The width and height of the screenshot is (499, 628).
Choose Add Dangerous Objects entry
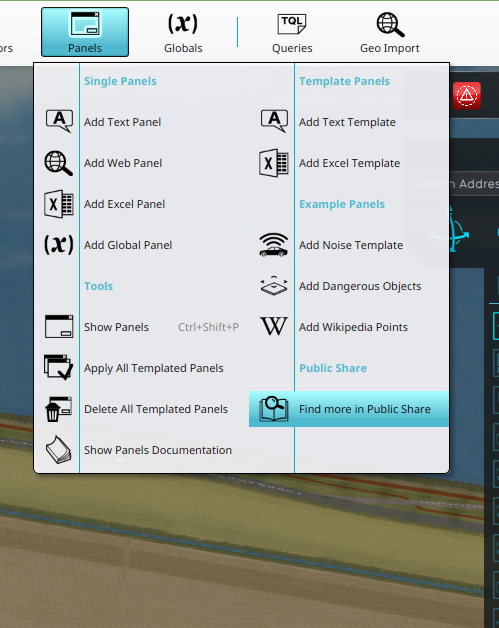pyautogui.click(x=360, y=286)
